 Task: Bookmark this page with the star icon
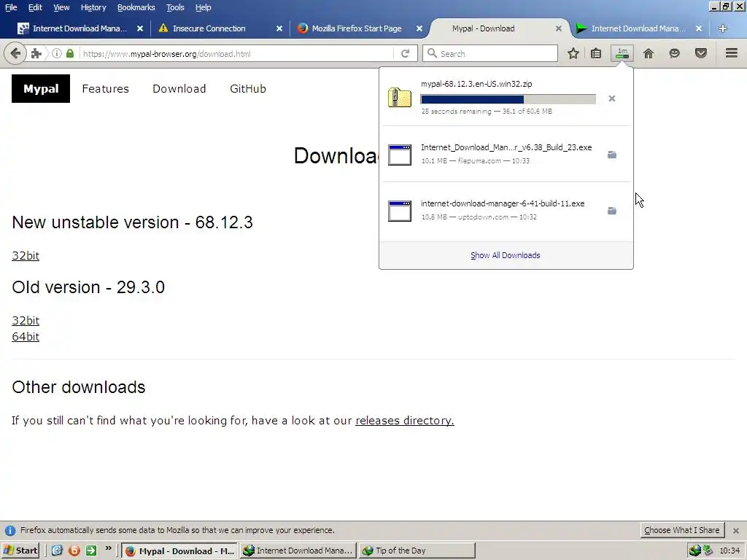(573, 53)
